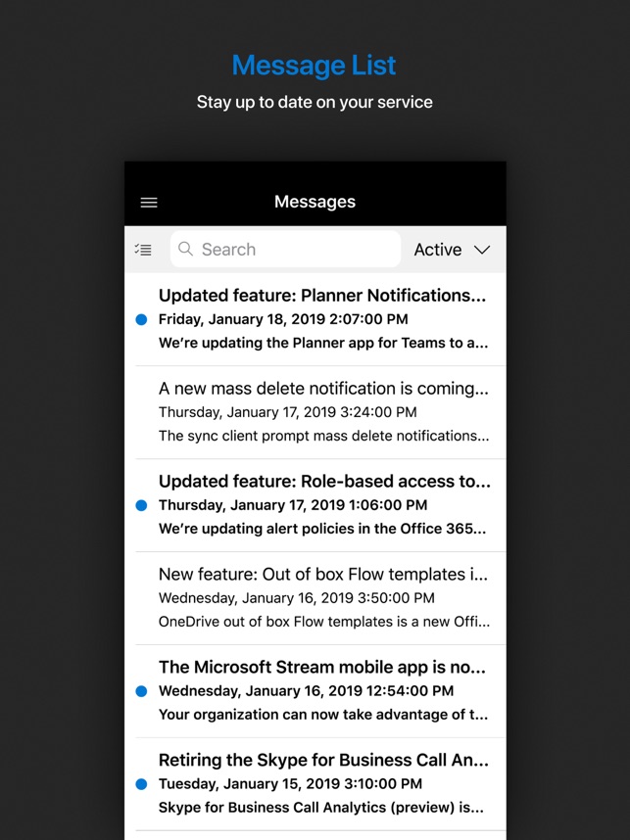630x840 pixels.
Task: Select date Thursday, January 17, 2019 3:24:00 PM
Action: pos(287,412)
